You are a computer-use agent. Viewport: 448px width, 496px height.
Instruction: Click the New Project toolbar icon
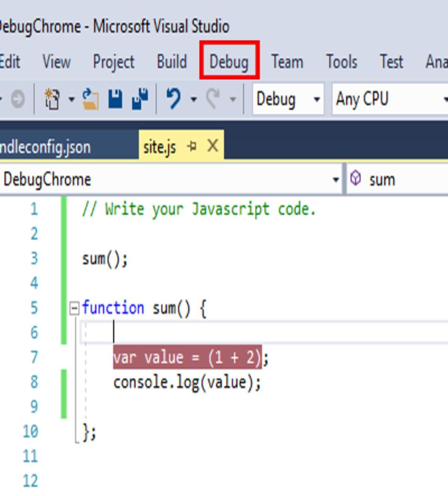point(52,99)
